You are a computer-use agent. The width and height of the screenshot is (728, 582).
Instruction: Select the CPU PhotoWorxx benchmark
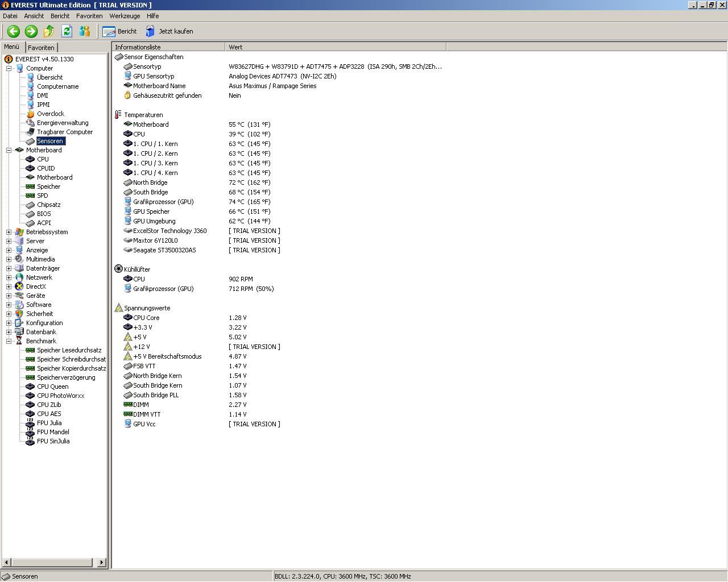(60, 396)
